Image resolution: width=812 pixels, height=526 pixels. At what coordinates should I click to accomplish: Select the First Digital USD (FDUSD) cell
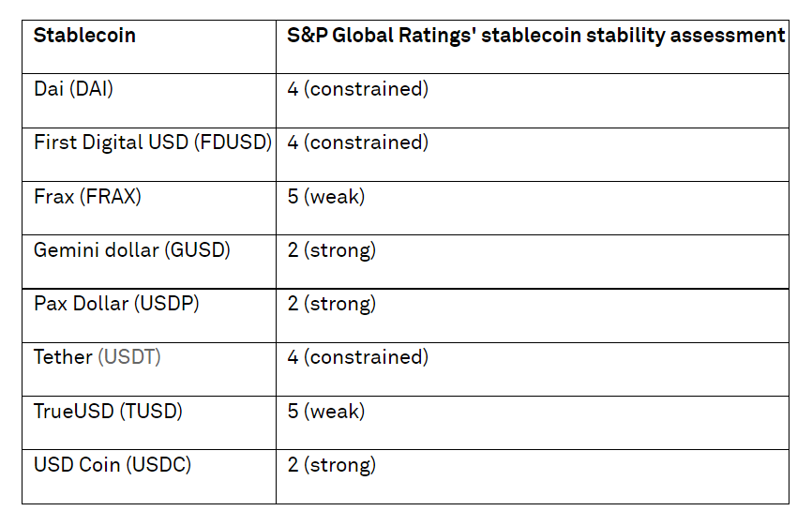(153, 143)
